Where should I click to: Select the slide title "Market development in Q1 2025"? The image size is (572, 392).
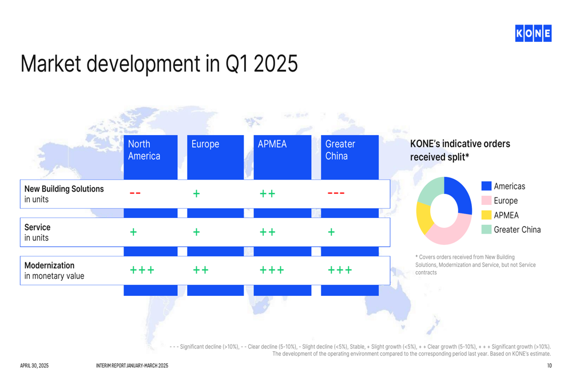[x=159, y=64]
